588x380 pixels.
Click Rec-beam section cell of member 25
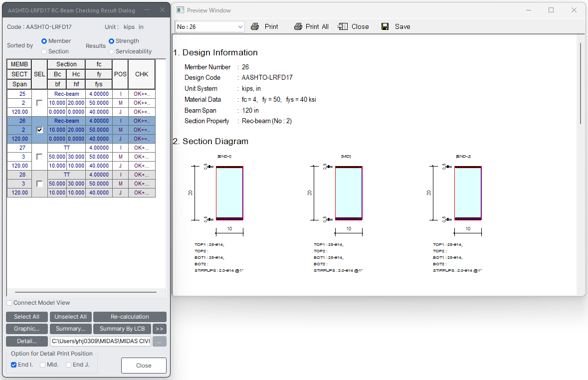(67, 94)
